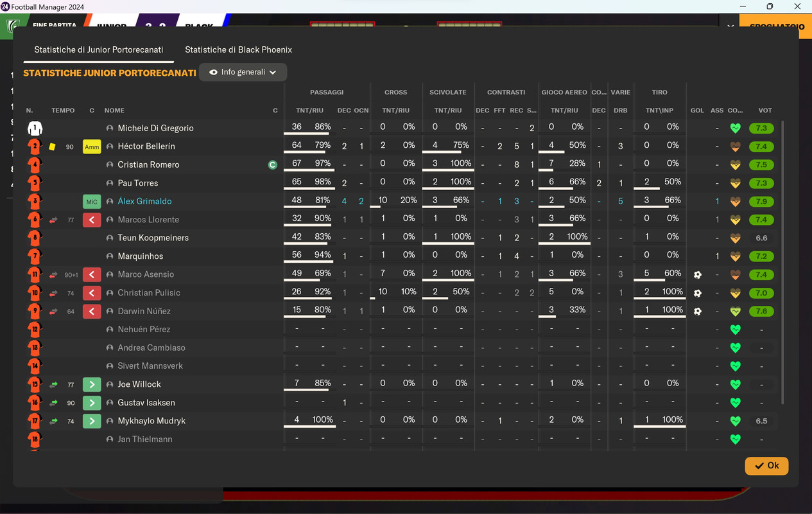Sort by the DRB column header
This screenshot has width=812, height=514.
620,111
